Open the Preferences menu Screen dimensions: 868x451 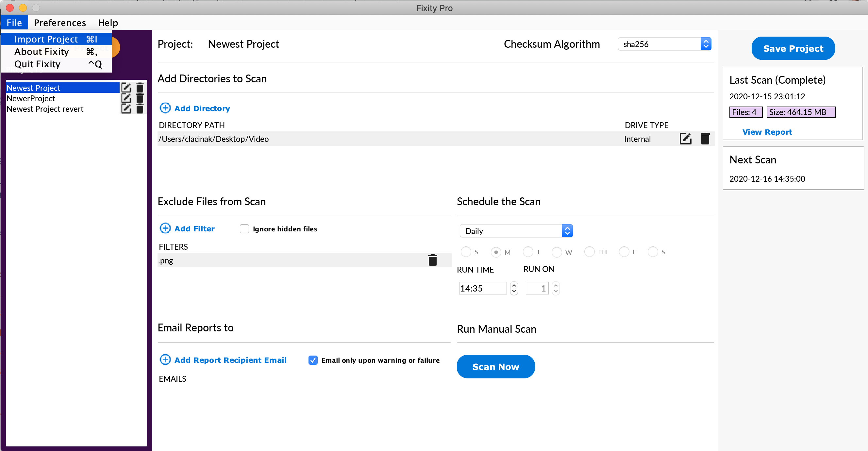(x=60, y=23)
